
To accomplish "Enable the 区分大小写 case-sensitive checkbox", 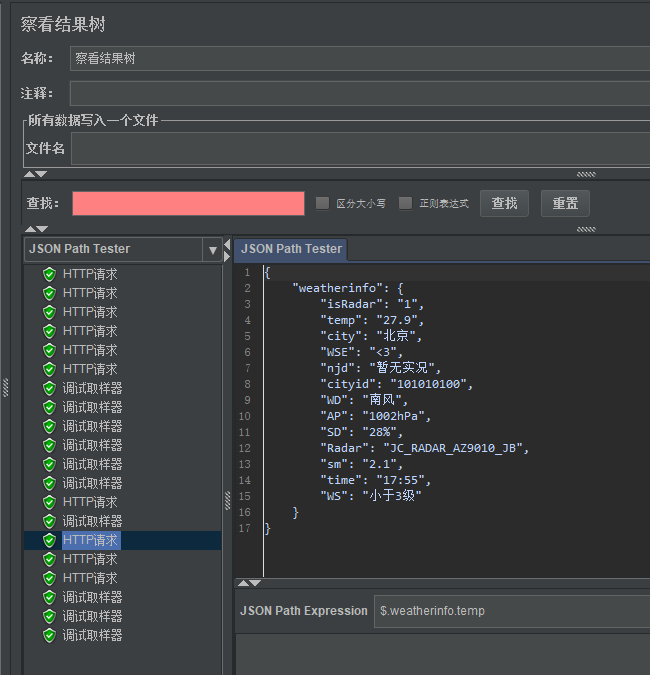I will pyautogui.click(x=322, y=203).
